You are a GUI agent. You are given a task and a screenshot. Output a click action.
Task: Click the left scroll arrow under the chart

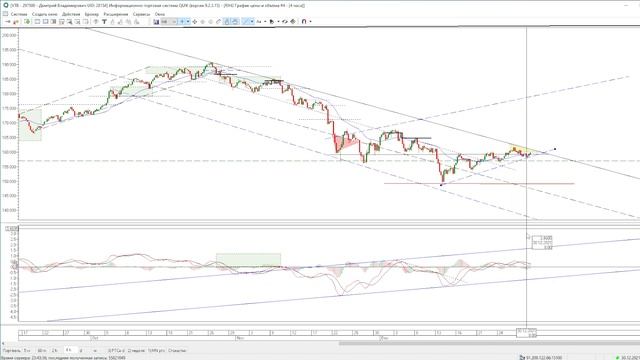coord(3,343)
